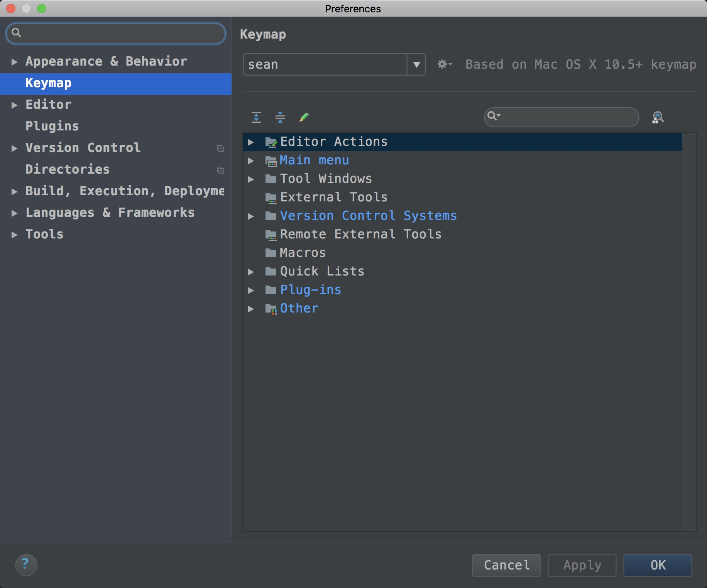The height and width of the screenshot is (588, 707).
Task: Expand the Quick Lists tree node
Action: [x=251, y=272]
